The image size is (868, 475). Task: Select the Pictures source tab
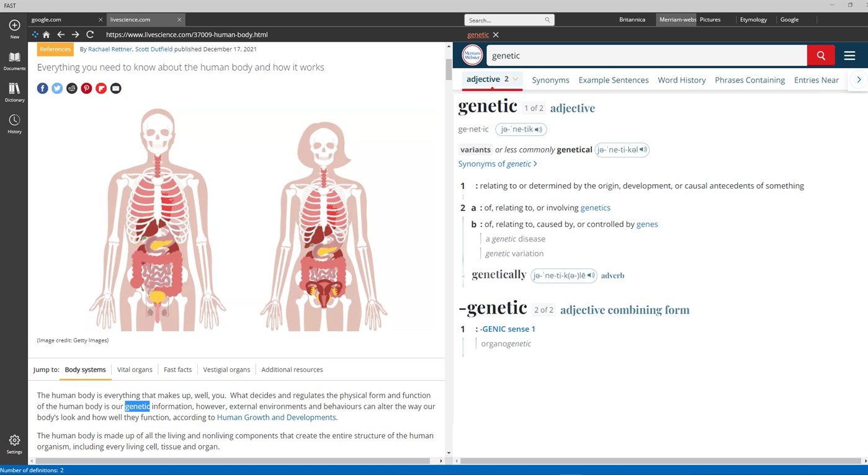pos(710,20)
